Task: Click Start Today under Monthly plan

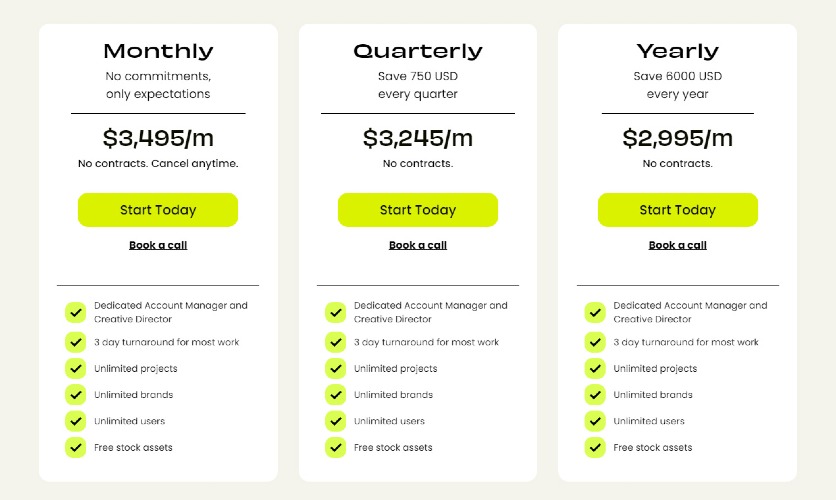Action: tap(158, 210)
